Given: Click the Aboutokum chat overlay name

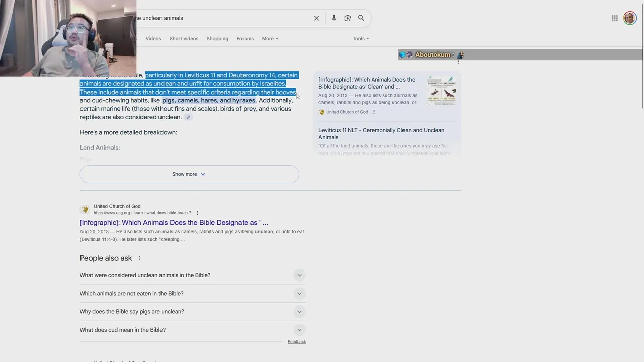Looking at the screenshot, I should pyautogui.click(x=433, y=55).
